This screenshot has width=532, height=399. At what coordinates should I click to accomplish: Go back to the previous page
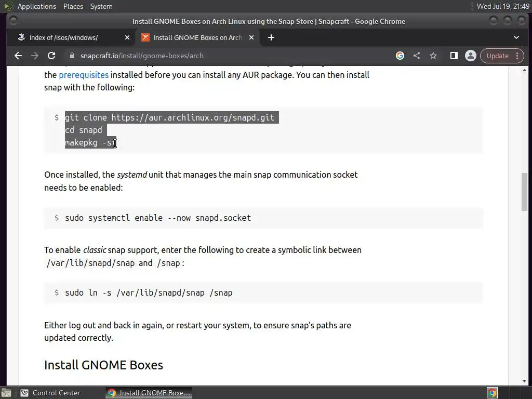coord(18,56)
